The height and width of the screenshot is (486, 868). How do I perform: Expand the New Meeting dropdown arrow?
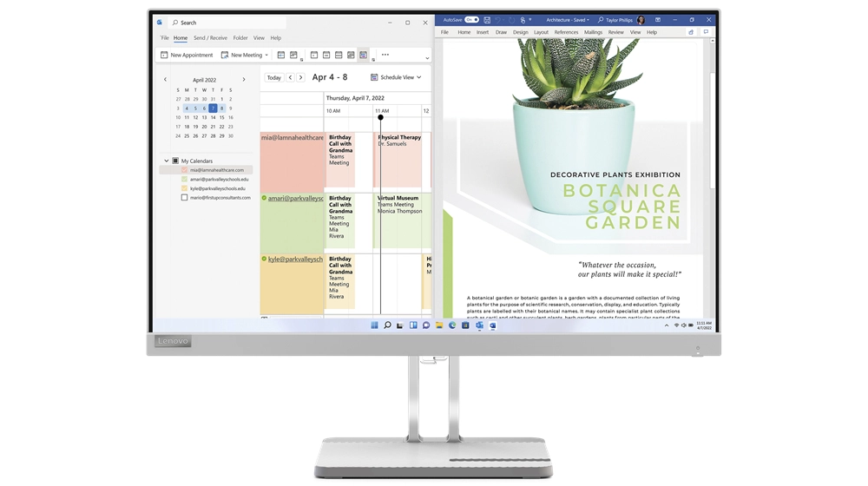266,55
